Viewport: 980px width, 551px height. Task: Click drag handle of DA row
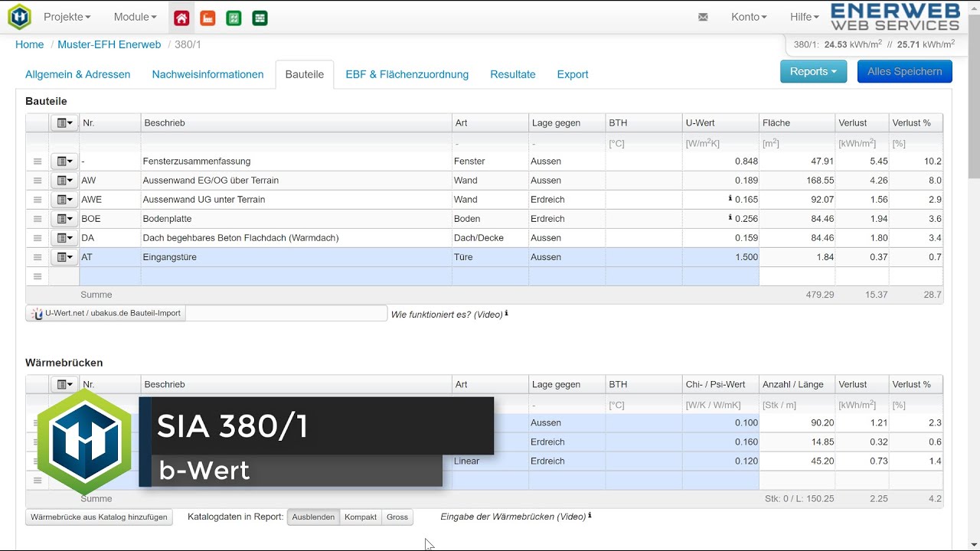click(37, 238)
